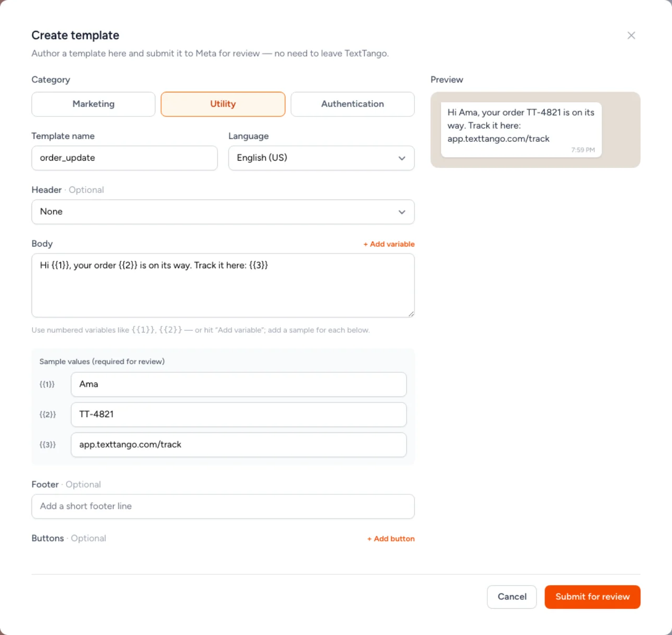Click the "Sample values (required for review)" label
This screenshot has height=635, width=672.
(x=102, y=362)
